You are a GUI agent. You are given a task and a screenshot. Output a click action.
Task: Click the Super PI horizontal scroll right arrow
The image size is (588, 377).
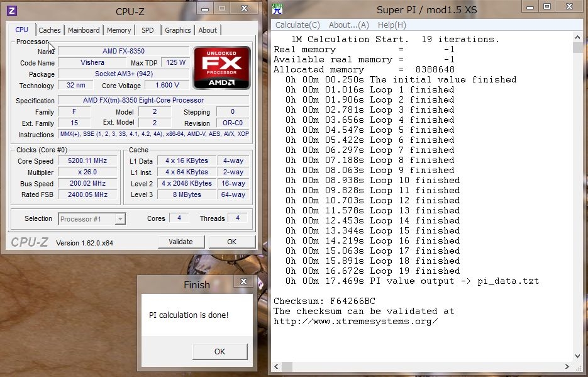[567, 366]
